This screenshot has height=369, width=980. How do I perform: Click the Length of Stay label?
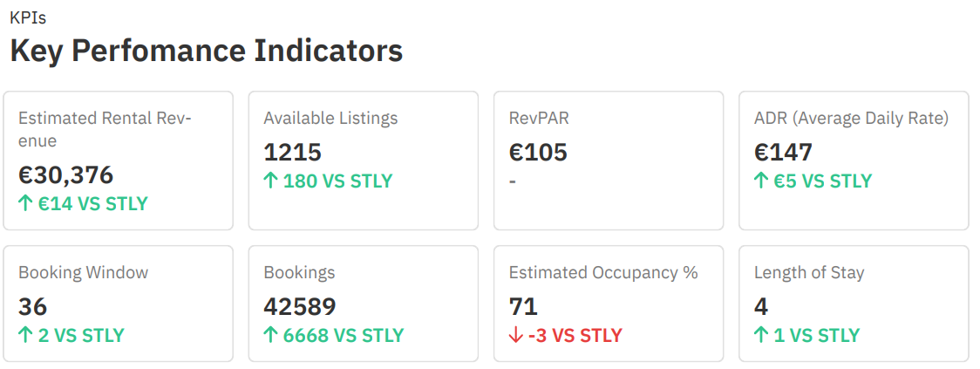[809, 272]
